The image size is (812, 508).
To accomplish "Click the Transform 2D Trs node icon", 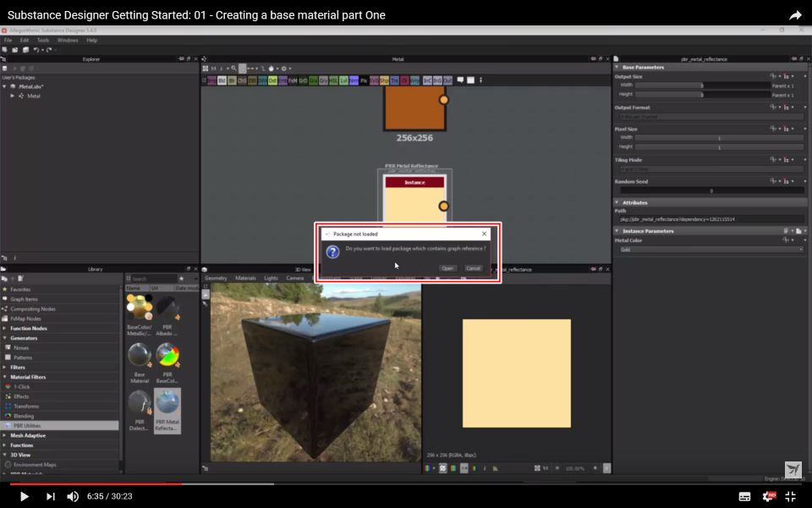I will 395,81.
